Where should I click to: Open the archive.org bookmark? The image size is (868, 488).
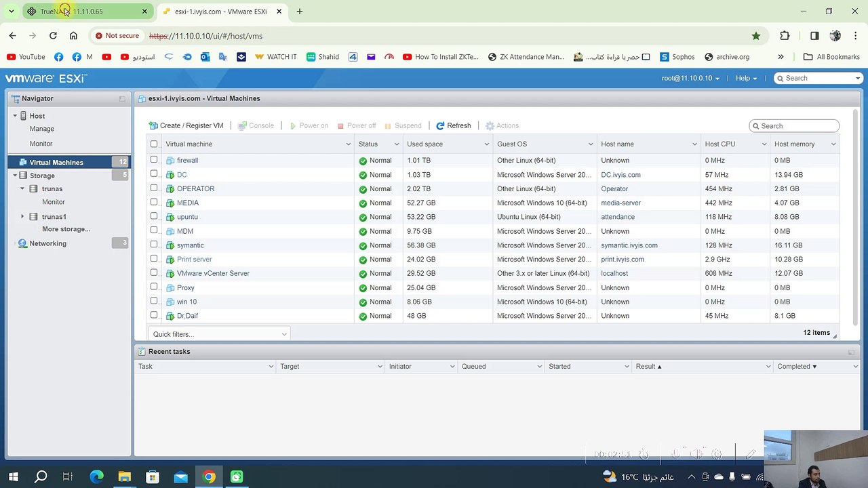click(727, 57)
